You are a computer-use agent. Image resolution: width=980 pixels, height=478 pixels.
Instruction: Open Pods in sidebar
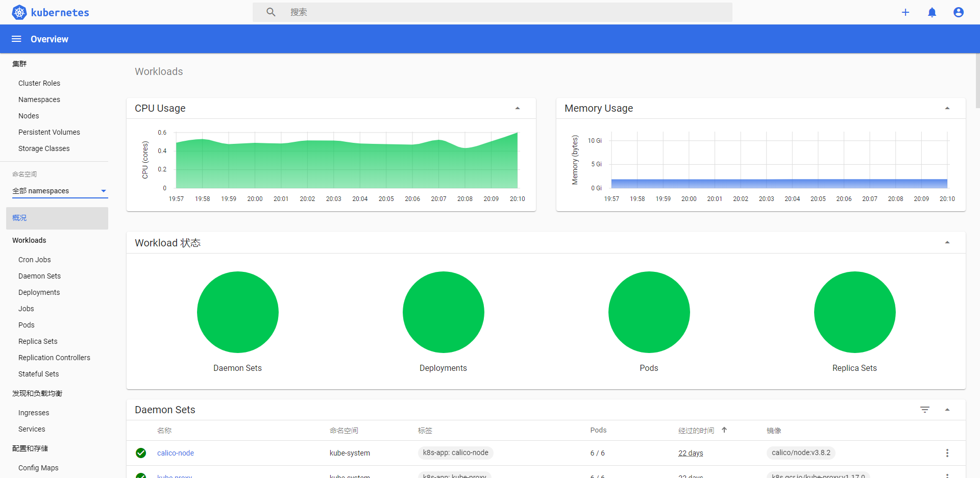click(27, 325)
